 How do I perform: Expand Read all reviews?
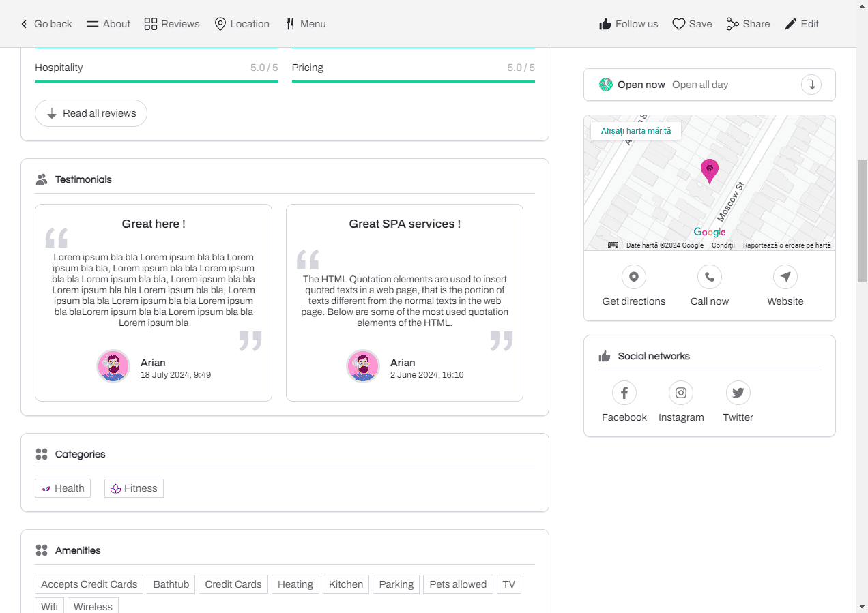91,113
